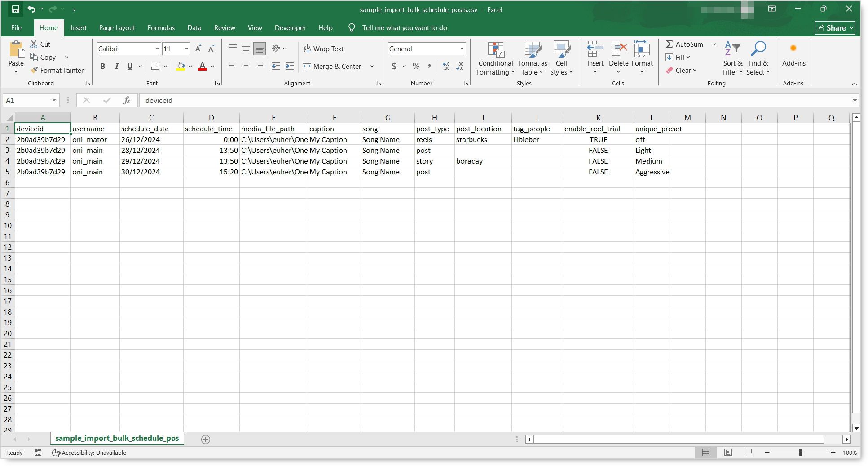Click the Clear button
The image size is (868, 466).
681,70
